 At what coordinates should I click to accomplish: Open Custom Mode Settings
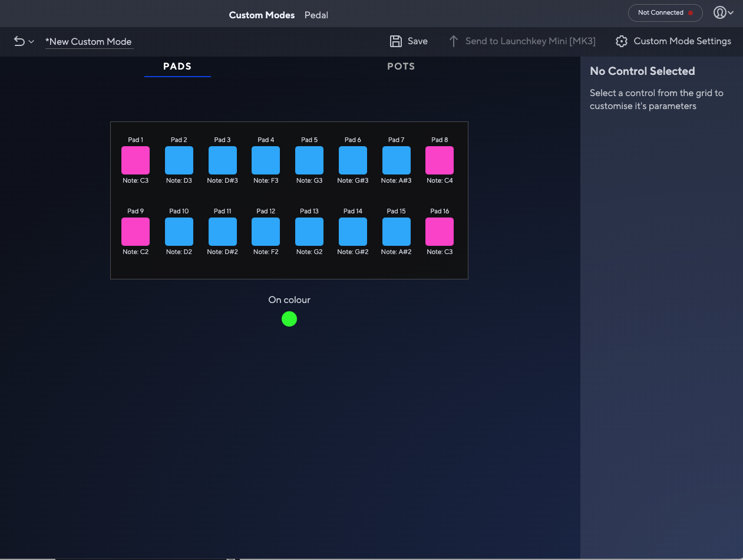673,41
